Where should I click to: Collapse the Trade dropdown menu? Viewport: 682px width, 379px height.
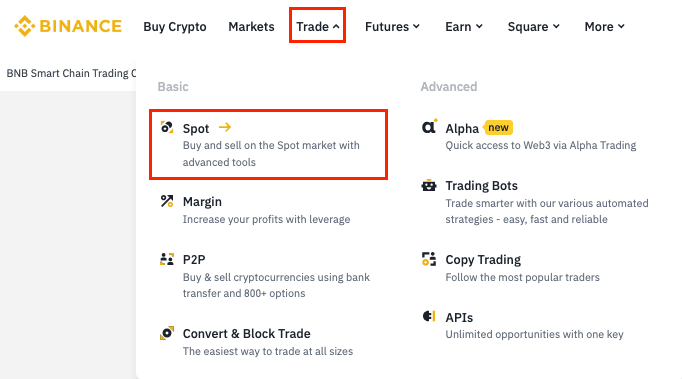coord(318,27)
